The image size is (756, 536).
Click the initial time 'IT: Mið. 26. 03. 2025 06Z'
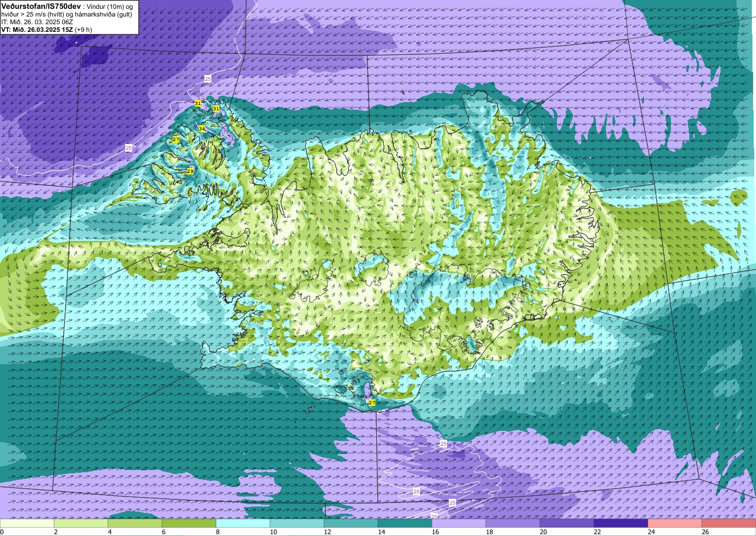pyautogui.click(x=37, y=21)
